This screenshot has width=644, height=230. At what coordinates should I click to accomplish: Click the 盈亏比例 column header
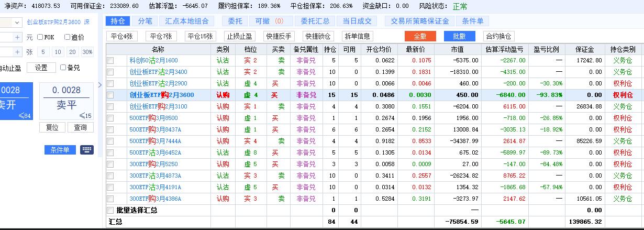tap(546, 49)
